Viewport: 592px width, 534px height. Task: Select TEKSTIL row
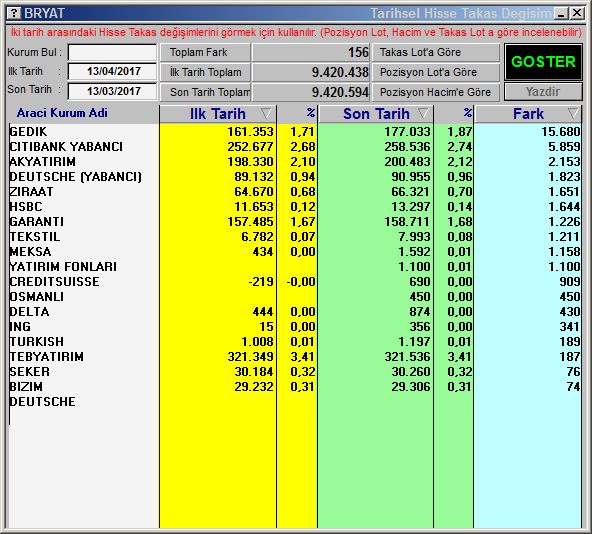click(x=35, y=237)
